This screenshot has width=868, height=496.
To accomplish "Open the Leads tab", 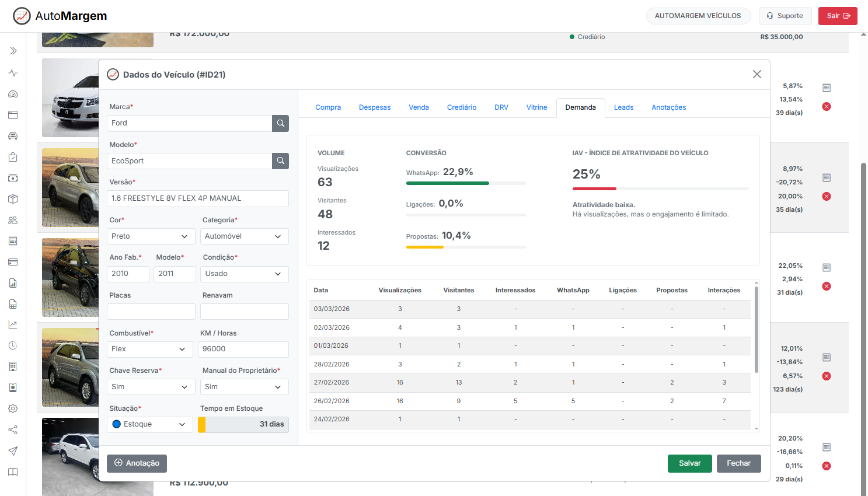I will pyautogui.click(x=623, y=107).
